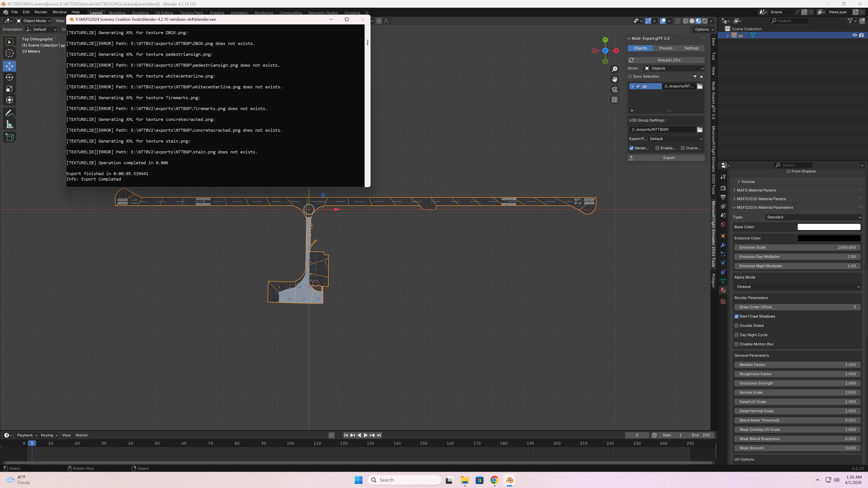868x488 pixels.
Task: Hide gp object with eye icon
Action: (x=854, y=35)
